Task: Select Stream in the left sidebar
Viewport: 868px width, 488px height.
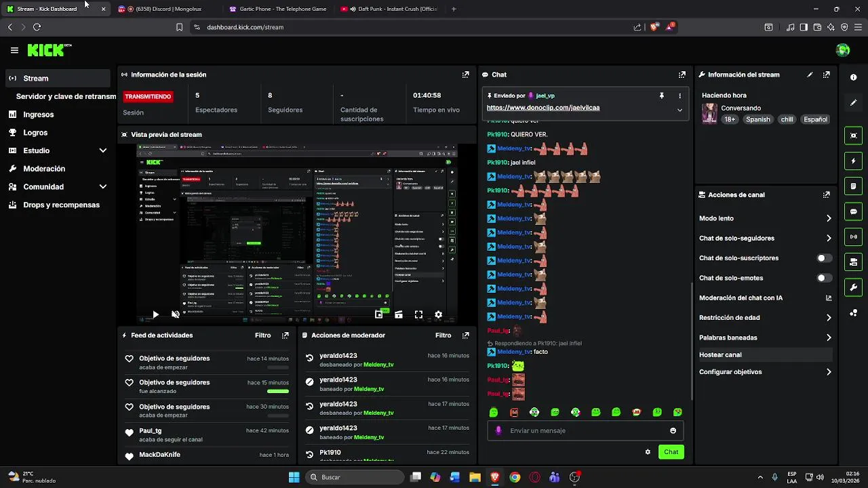Action: [58, 78]
